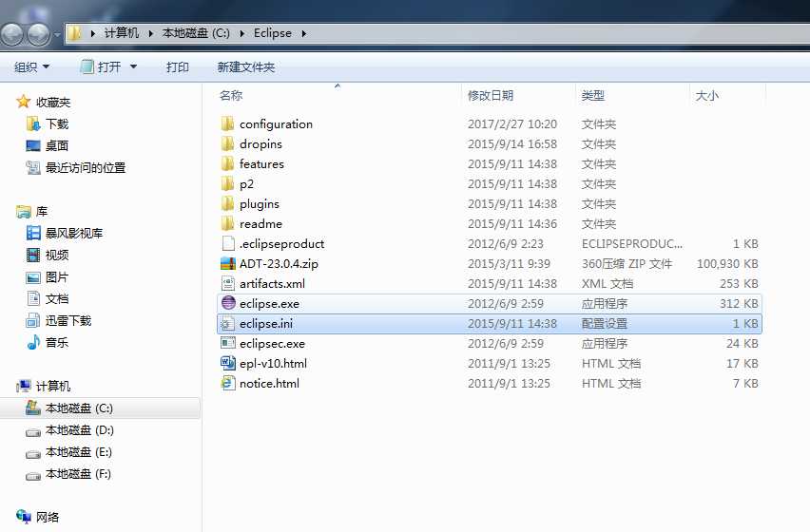This screenshot has height=532, width=810.
Task: Select 本地磁盘 (C:) in the address breadcrumb
Action: coord(196,33)
